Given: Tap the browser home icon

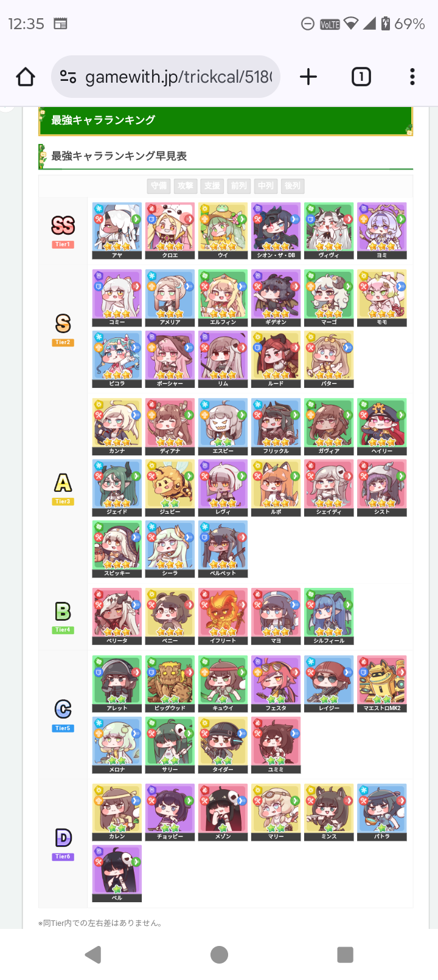Looking at the screenshot, I should tap(26, 77).
